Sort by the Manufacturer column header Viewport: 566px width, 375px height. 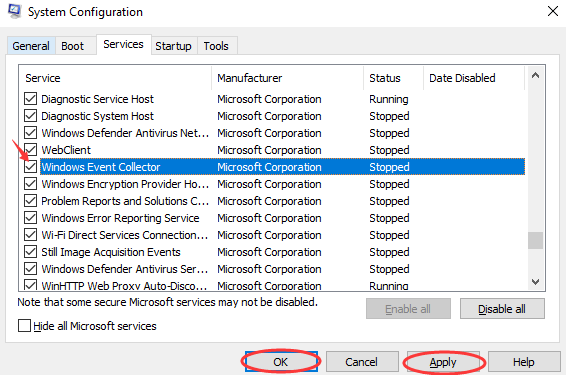(287, 78)
